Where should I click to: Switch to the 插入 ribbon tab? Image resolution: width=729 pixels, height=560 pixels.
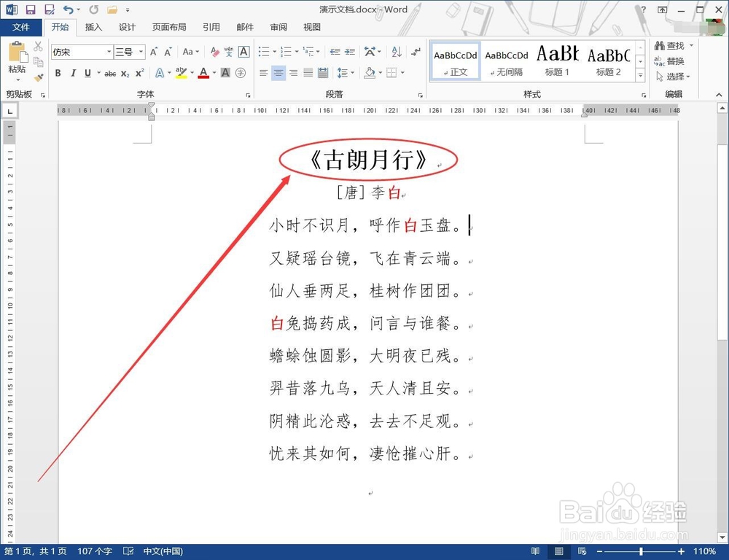coord(93,27)
